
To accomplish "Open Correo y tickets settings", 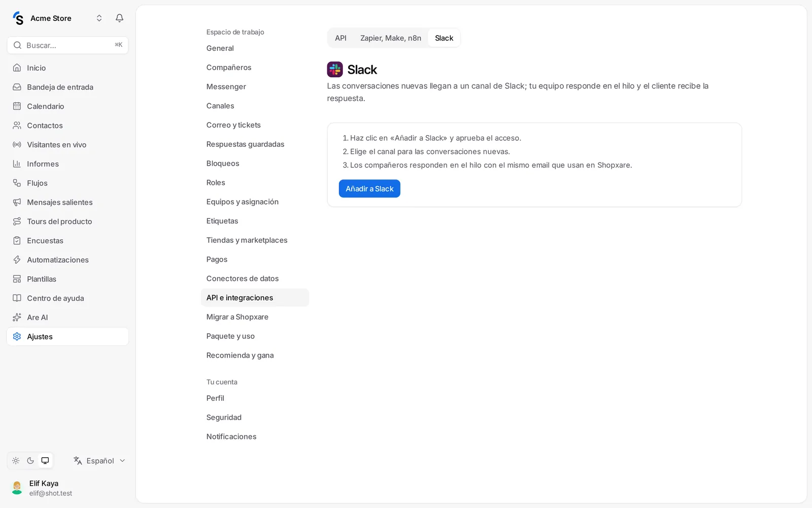I will (255, 125).
